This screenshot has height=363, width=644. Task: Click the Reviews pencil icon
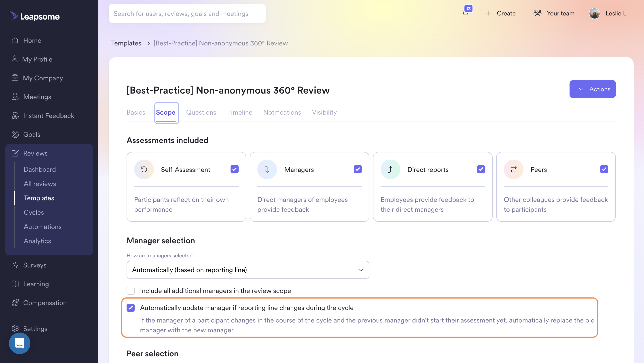(15, 153)
